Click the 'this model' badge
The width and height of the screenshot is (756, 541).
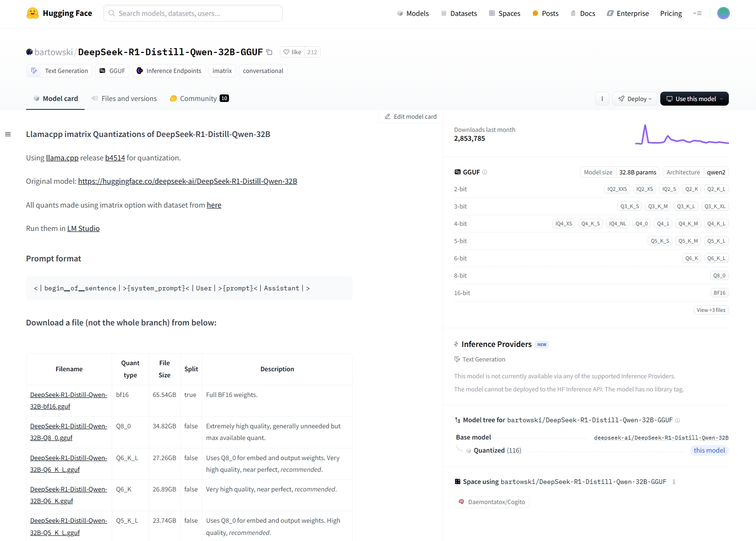pyautogui.click(x=709, y=450)
